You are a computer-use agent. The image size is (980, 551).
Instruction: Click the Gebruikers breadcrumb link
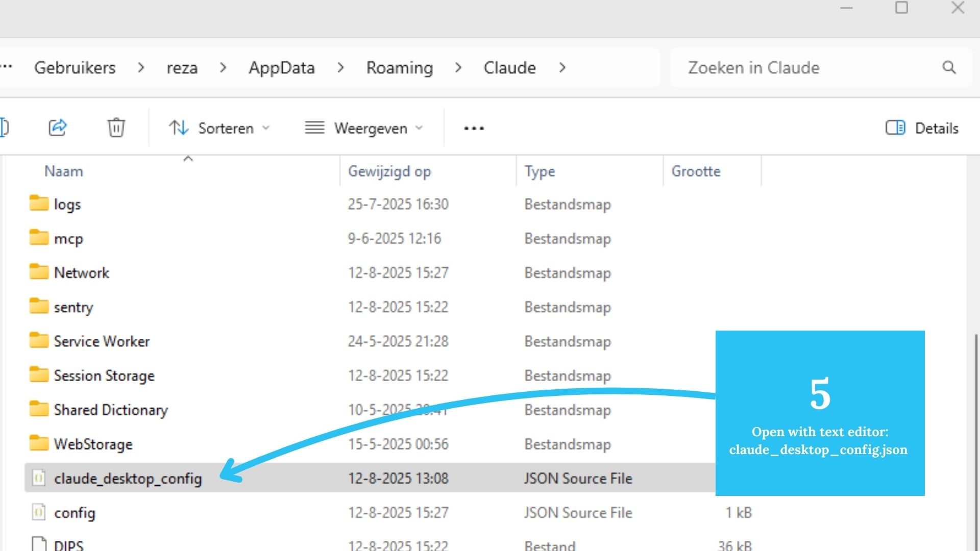(x=75, y=67)
